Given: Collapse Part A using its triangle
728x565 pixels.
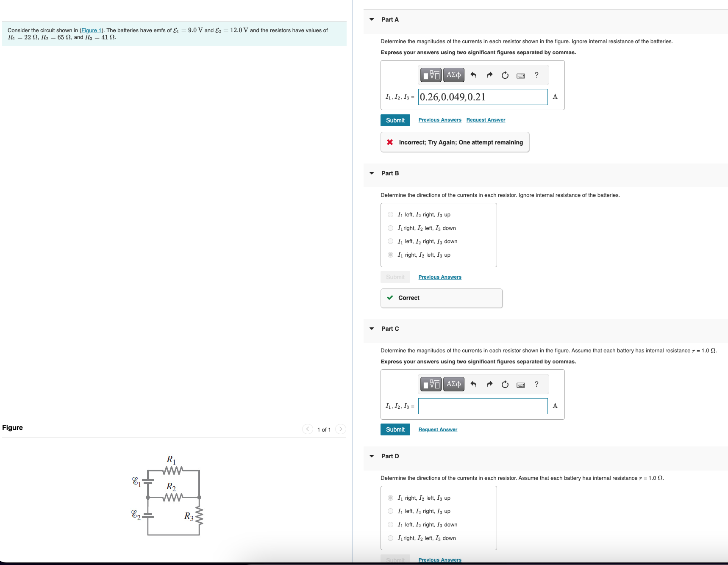Looking at the screenshot, I should point(371,19).
